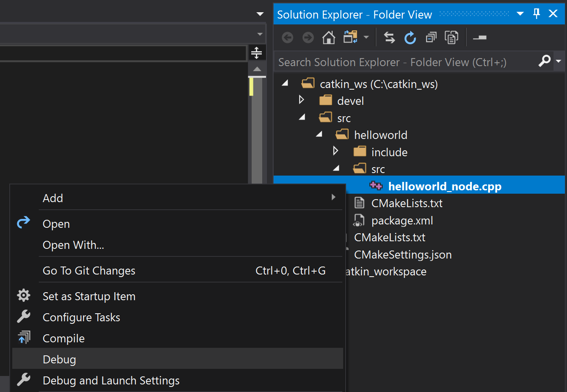
Task: Click the include folder icon
Action: pos(360,151)
